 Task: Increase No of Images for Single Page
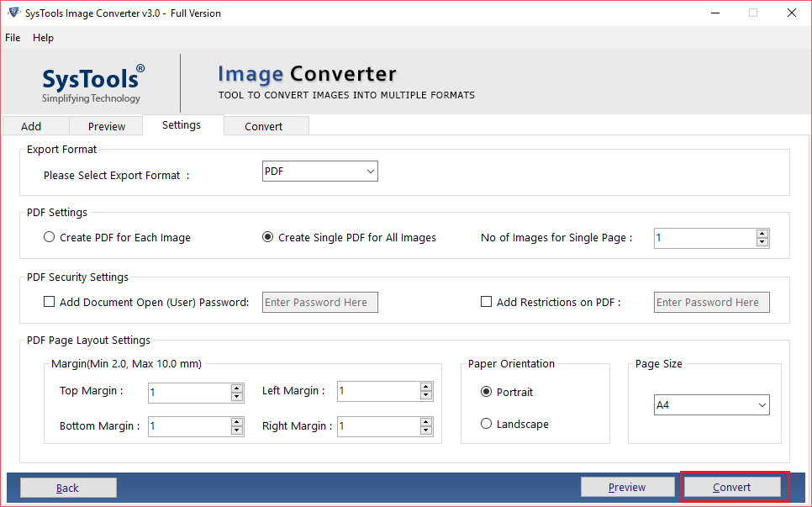(762, 234)
